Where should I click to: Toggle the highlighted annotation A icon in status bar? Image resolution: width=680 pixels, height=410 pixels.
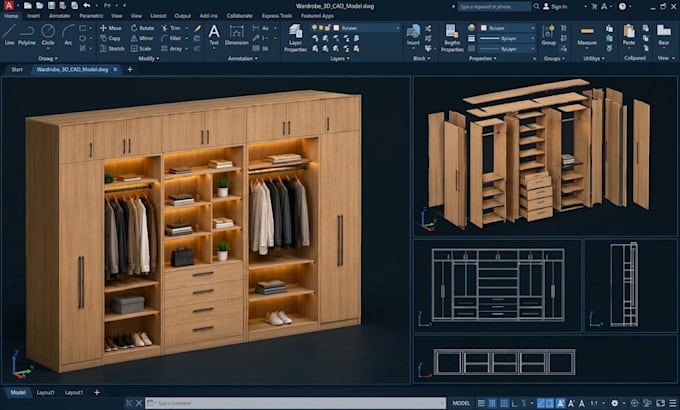point(560,403)
